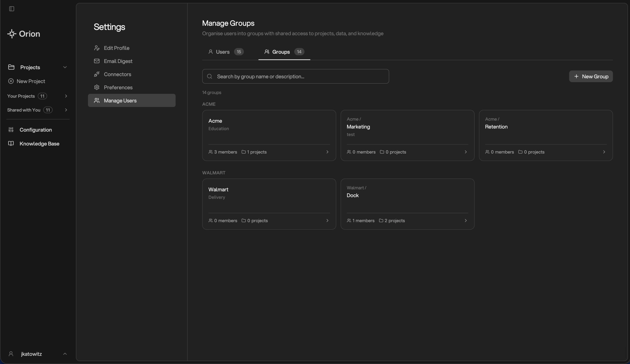Click Your Projects label
This screenshot has height=364, width=630.
(21, 96)
